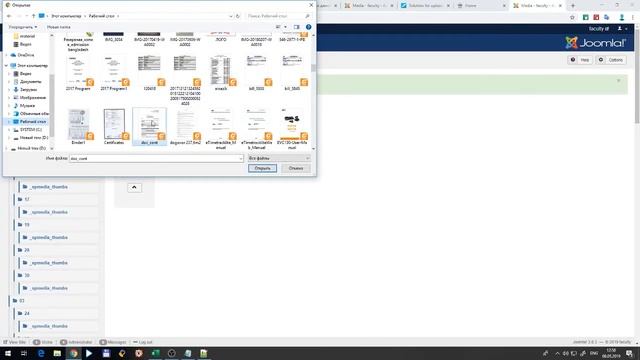Expand the Документы tree node
The height and width of the screenshot is (360, 640).
[x=9, y=82]
